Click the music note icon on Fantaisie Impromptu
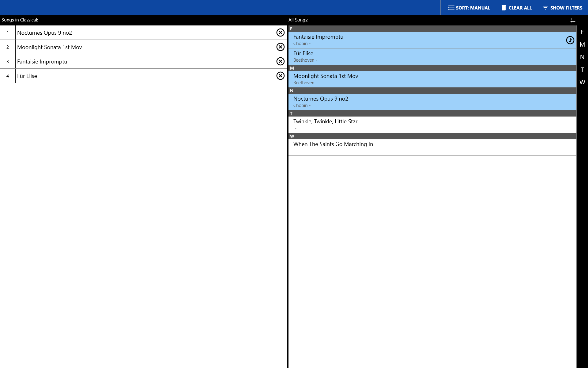 [x=570, y=40]
